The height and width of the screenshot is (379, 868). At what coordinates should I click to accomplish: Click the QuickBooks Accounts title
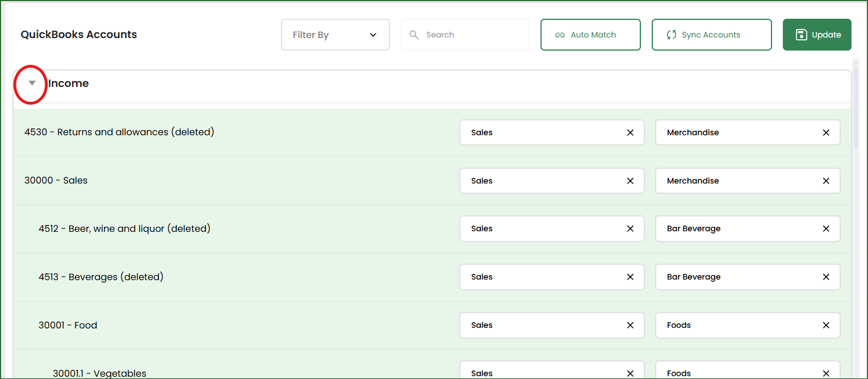79,35
